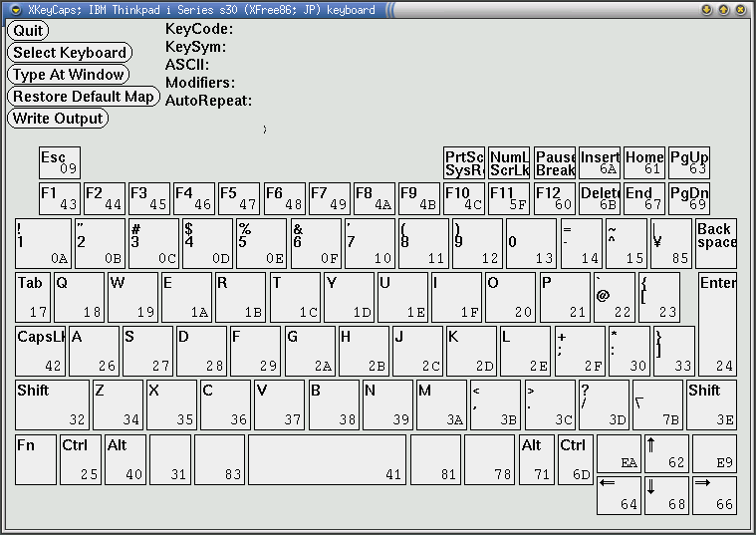The width and height of the screenshot is (756, 535).
Task: Toggle the CapsLk key with code 42
Action: click(41, 352)
